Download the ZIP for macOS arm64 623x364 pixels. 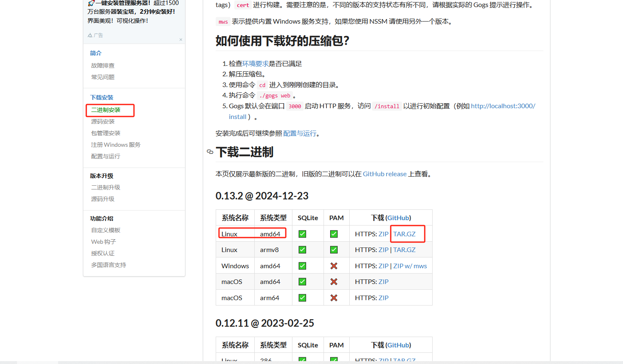pos(383,298)
